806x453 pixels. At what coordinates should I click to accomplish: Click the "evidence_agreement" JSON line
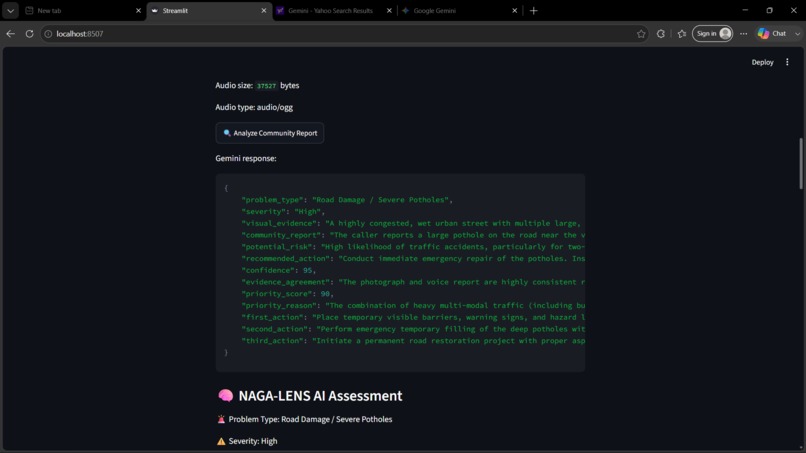click(413, 282)
